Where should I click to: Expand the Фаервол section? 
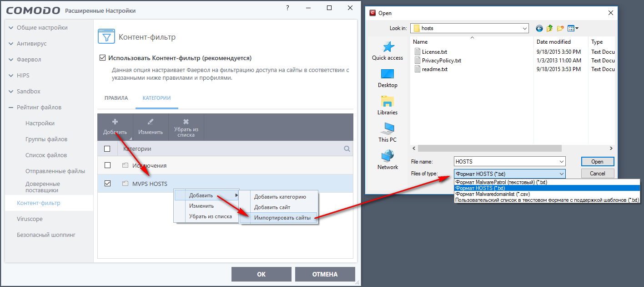tap(11, 60)
